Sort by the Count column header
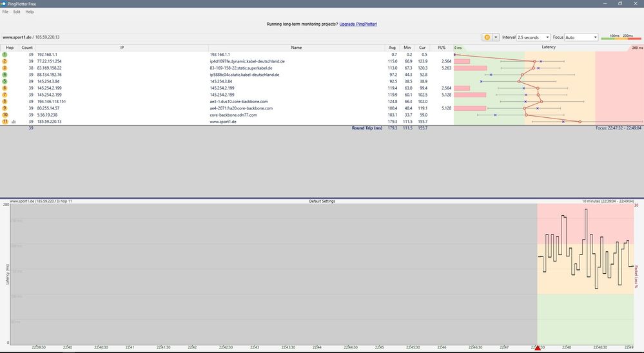The height and width of the screenshot is (353, 644). [27, 48]
